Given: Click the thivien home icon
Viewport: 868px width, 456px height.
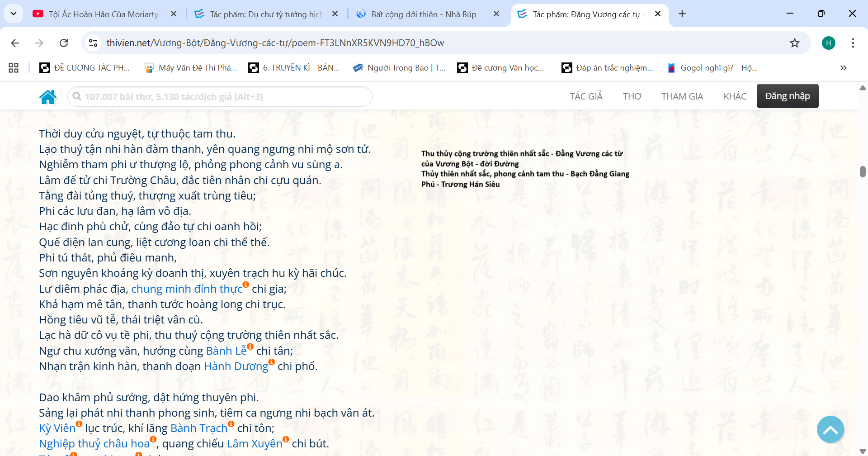Looking at the screenshot, I should [48, 97].
